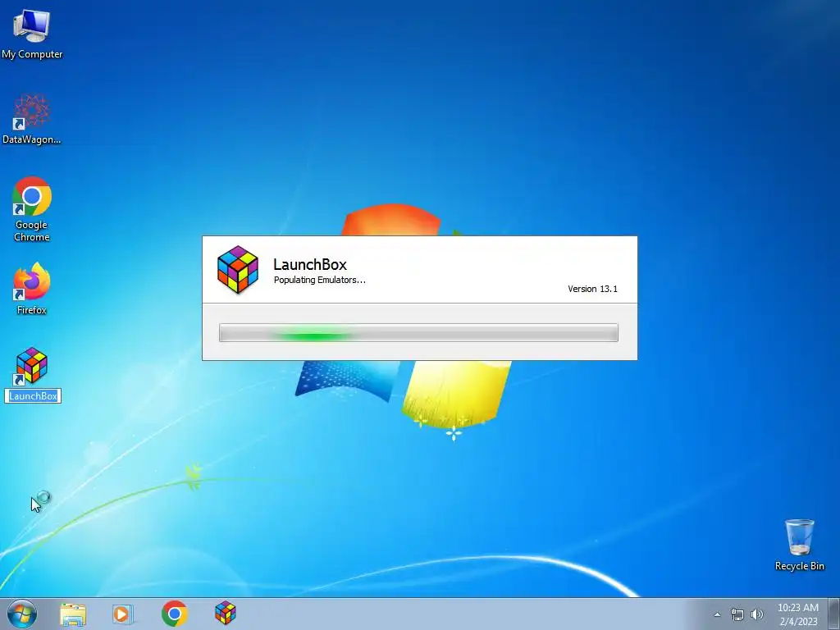Click the Show Desktop strip
The width and height of the screenshot is (840, 630).
pos(834,614)
